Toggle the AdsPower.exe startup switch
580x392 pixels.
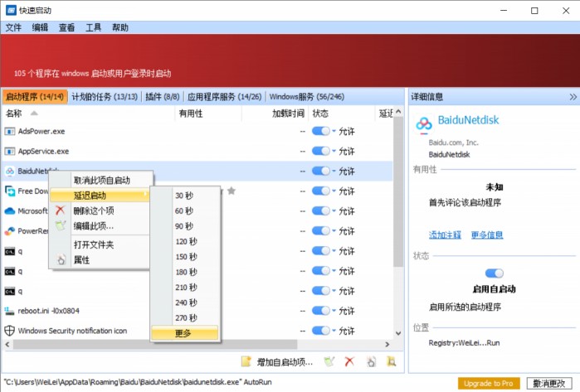pos(320,131)
